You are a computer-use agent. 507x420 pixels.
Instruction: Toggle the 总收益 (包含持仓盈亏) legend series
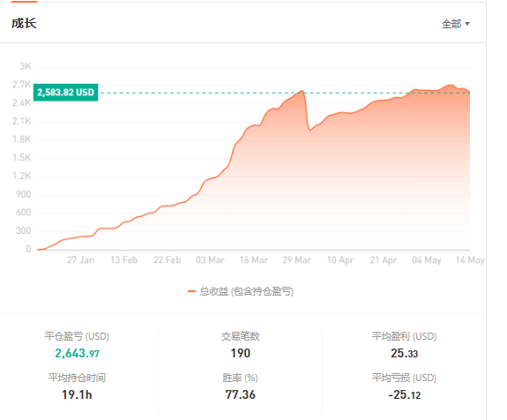tap(241, 291)
